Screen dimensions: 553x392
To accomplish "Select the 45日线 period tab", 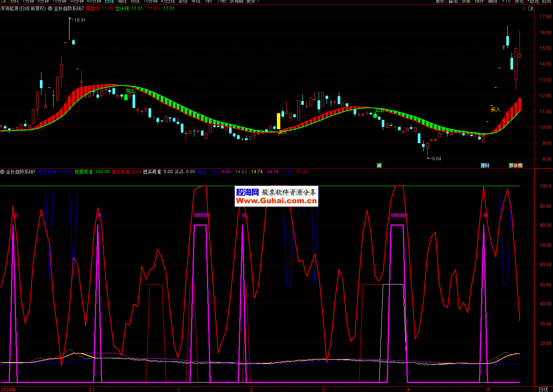I will tap(168, 2).
